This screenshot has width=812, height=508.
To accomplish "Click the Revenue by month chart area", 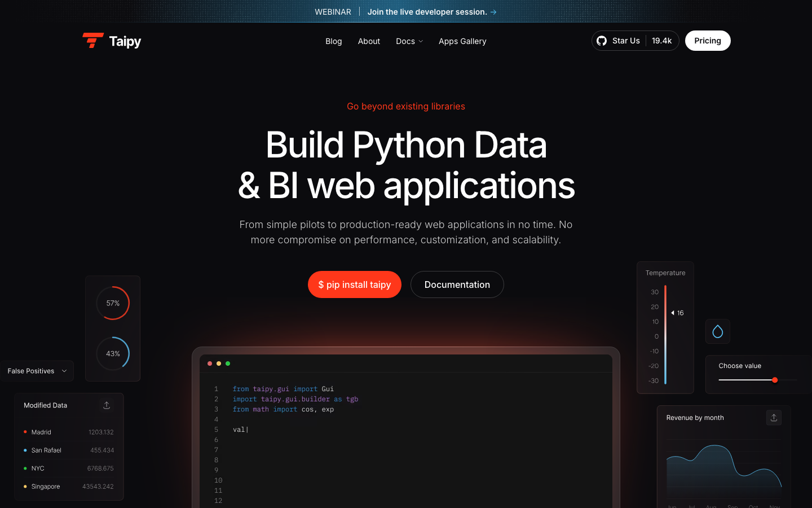I will (x=724, y=471).
